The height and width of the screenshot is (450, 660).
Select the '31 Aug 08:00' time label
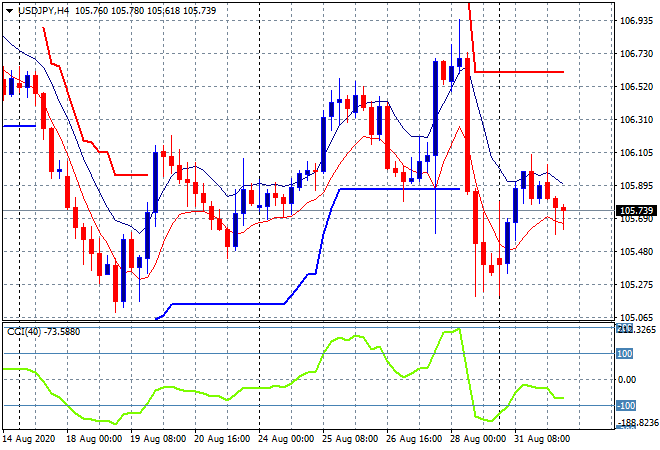point(542,439)
